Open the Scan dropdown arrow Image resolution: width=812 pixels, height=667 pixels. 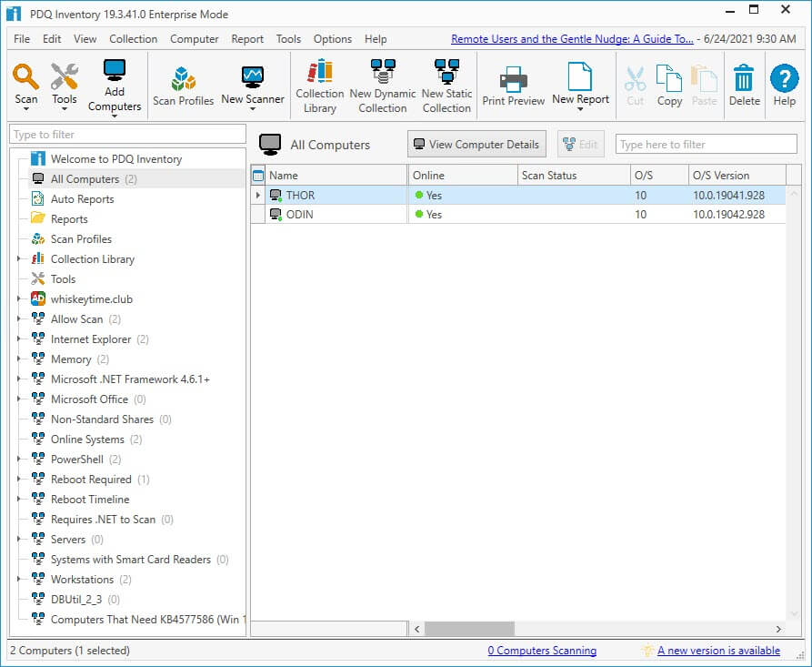[x=25, y=109]
